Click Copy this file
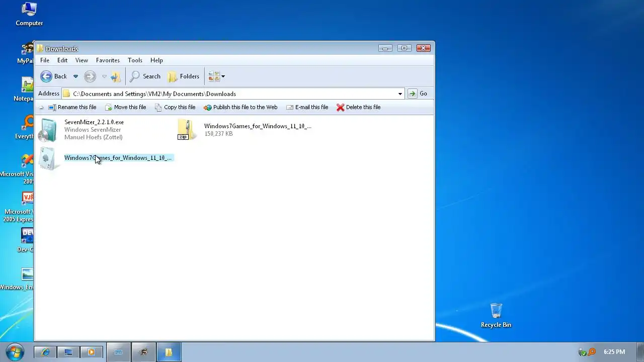The height and width of the screenshot is (362, 644). pyautogui.click(x=175, y=107)
